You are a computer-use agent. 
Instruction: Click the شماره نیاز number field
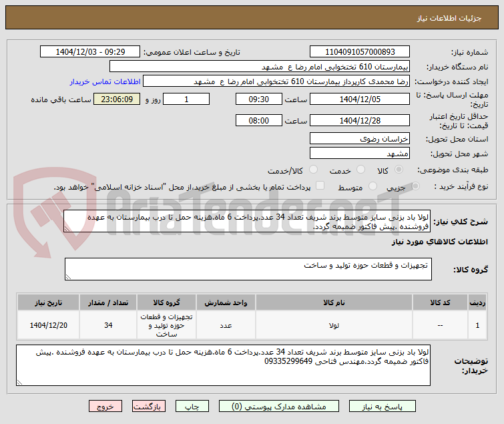tap(360, 52)
